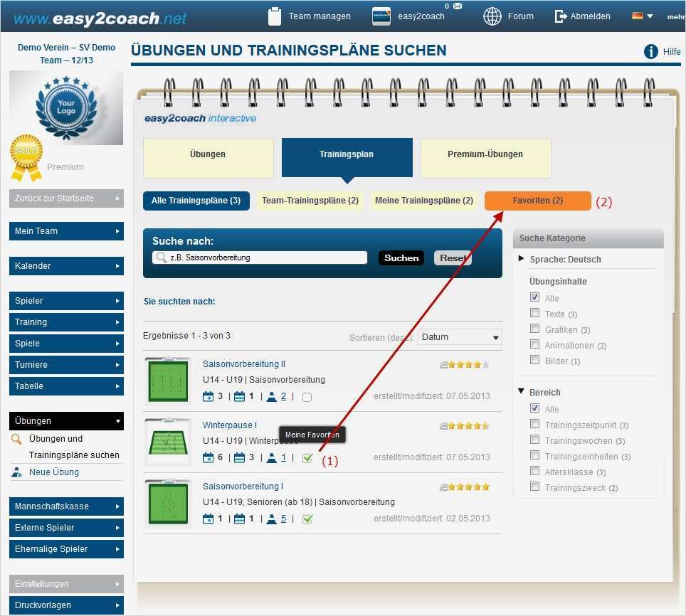Viewport: 686px width, 616px height.
Task: Expand Sprache: Deutsch category
Action: coord(521,258)
